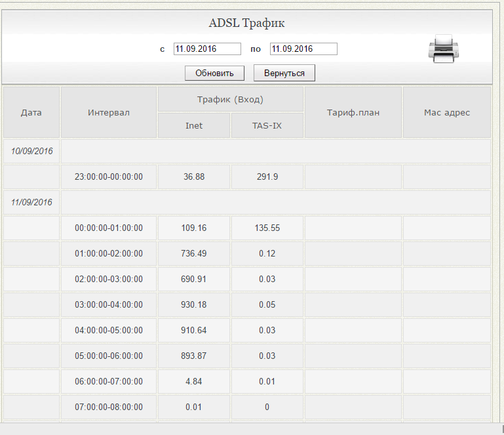Click interval 01:00:00-02:00:00
The height and width of the screenshot is (435, 504).
click(109, 253)
